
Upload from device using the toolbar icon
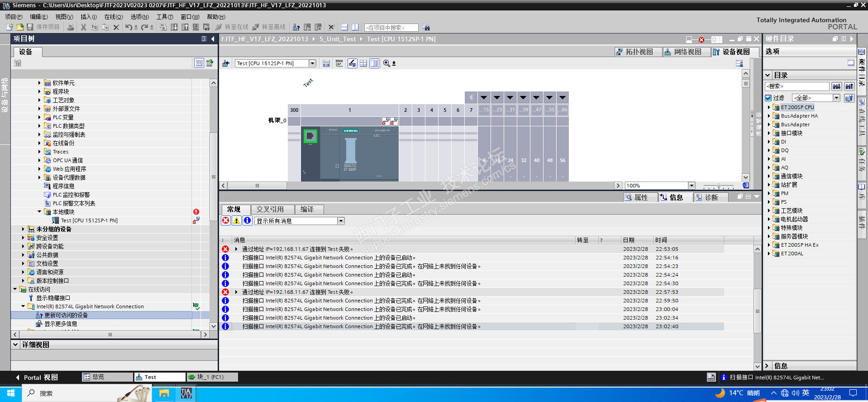coord(185,27)
